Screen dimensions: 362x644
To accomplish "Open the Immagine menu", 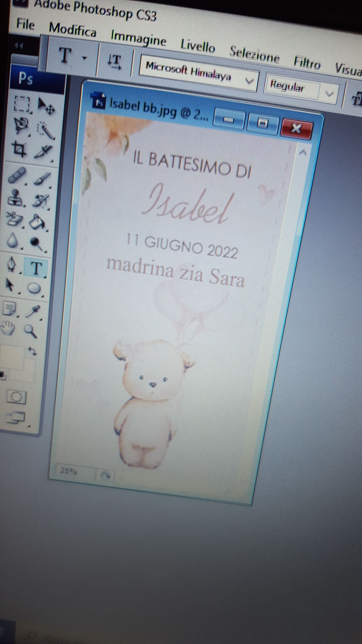I will 138,38.
